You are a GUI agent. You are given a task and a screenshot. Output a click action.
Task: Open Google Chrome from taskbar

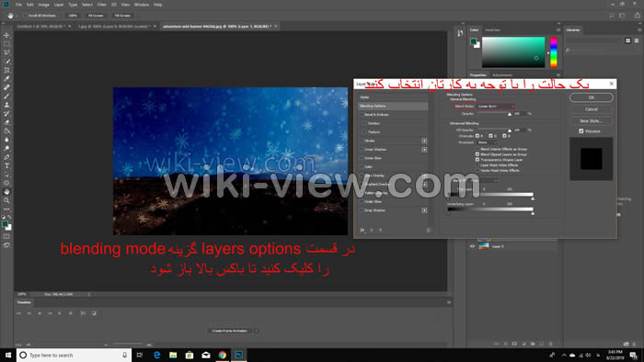pyautogui.click(x=223, y=355)
